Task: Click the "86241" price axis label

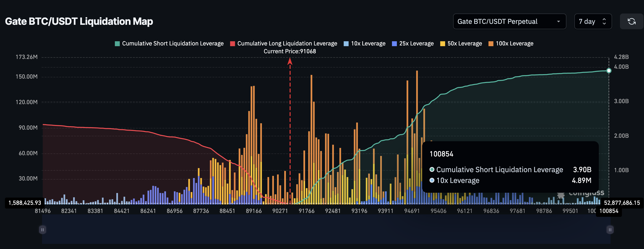Action: click(x=148, y=211)
